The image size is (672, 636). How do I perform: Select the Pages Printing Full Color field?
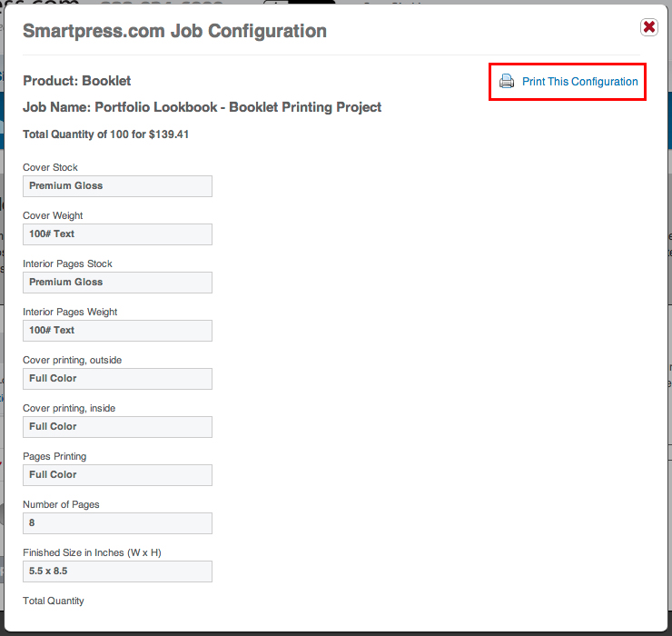(117, 475)
